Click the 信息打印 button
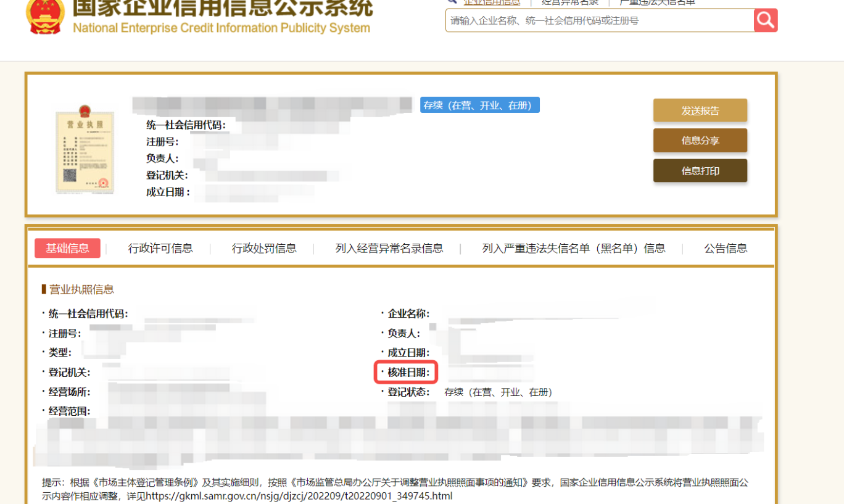Image resolution: width=844 pixels, height=504 pixels. [x=700, y=171]
